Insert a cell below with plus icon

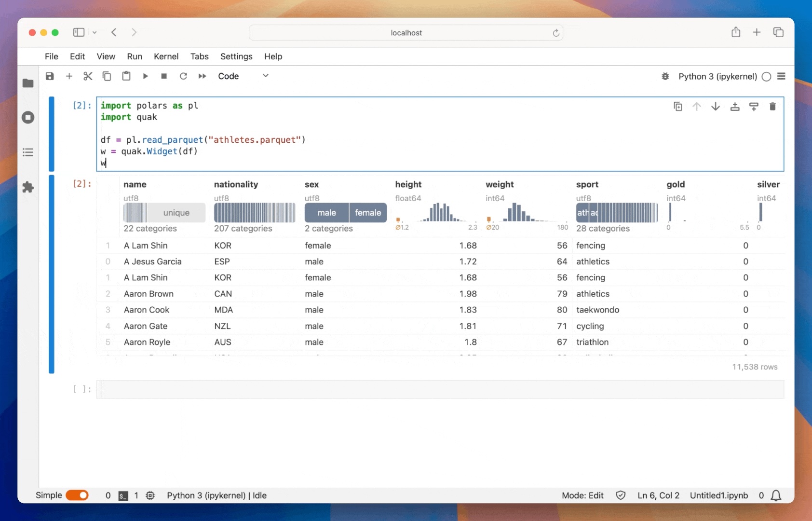[x=69, y=76]
